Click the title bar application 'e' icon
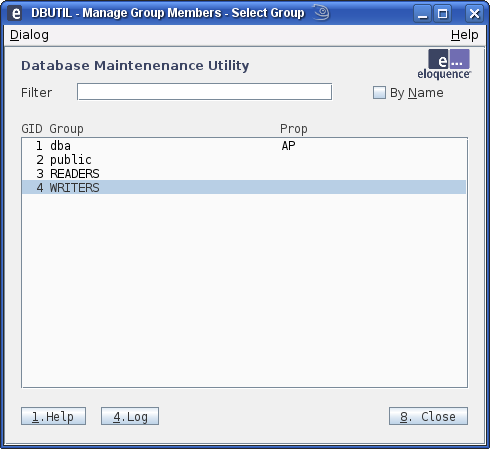Screen dimensions: 490x449 pyautogui.click(x=15, y=13)
